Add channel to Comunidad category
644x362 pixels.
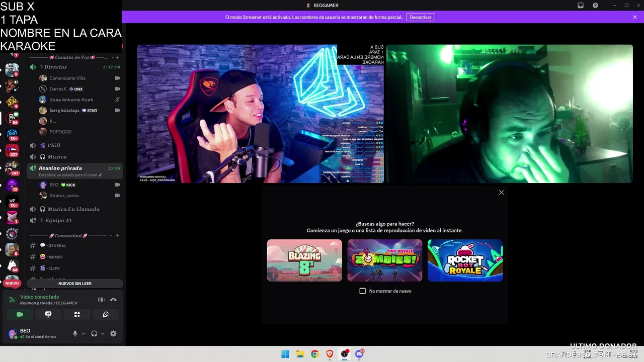click(117, 236)
